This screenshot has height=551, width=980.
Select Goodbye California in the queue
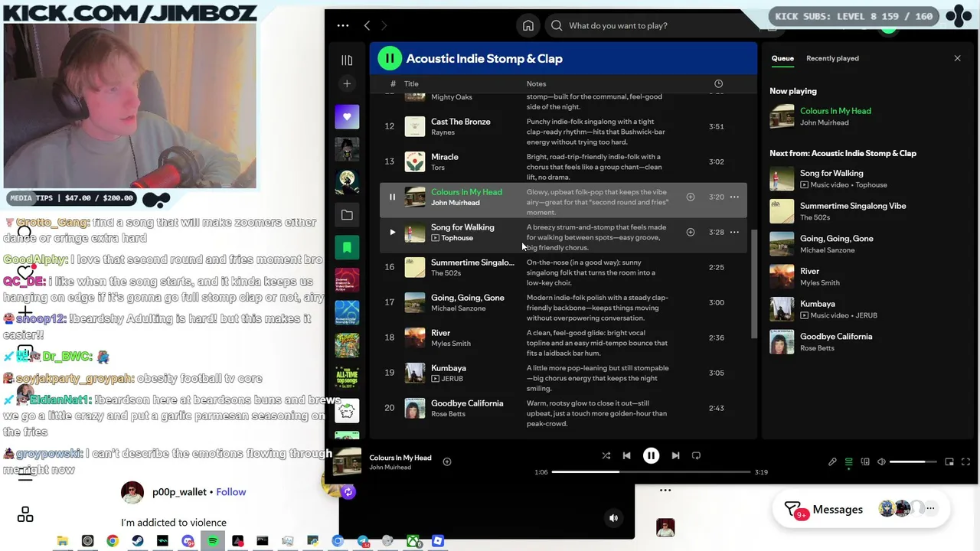coord(836,337)
